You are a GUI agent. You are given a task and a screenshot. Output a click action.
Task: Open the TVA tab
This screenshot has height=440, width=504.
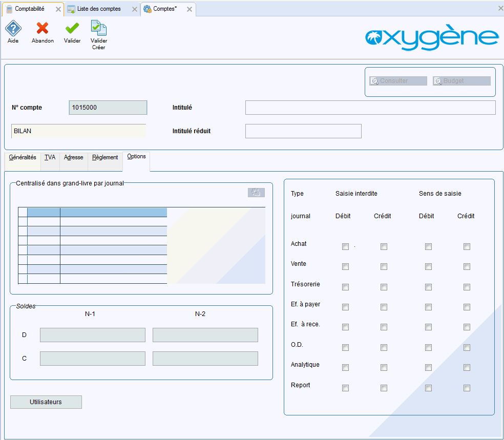point(50,158)
